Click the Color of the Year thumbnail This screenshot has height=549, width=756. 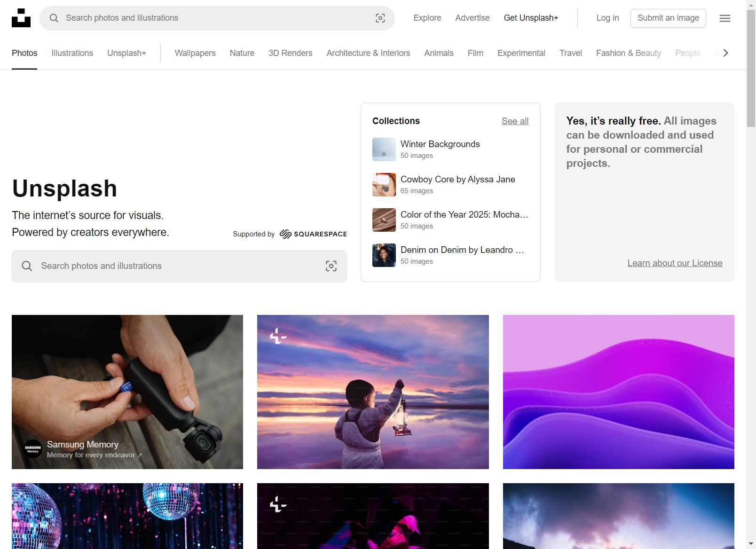coord(384,220)
